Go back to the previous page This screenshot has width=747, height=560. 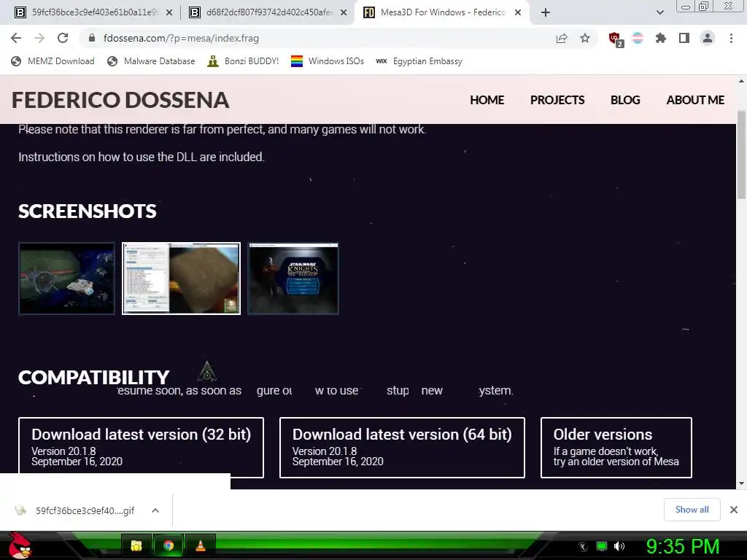[16, 38]
